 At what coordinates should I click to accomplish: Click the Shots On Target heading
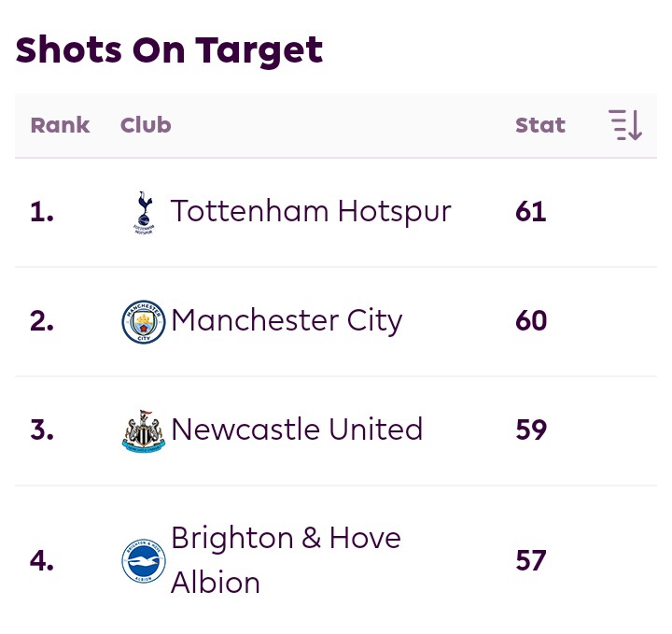[x=169, y=50]
